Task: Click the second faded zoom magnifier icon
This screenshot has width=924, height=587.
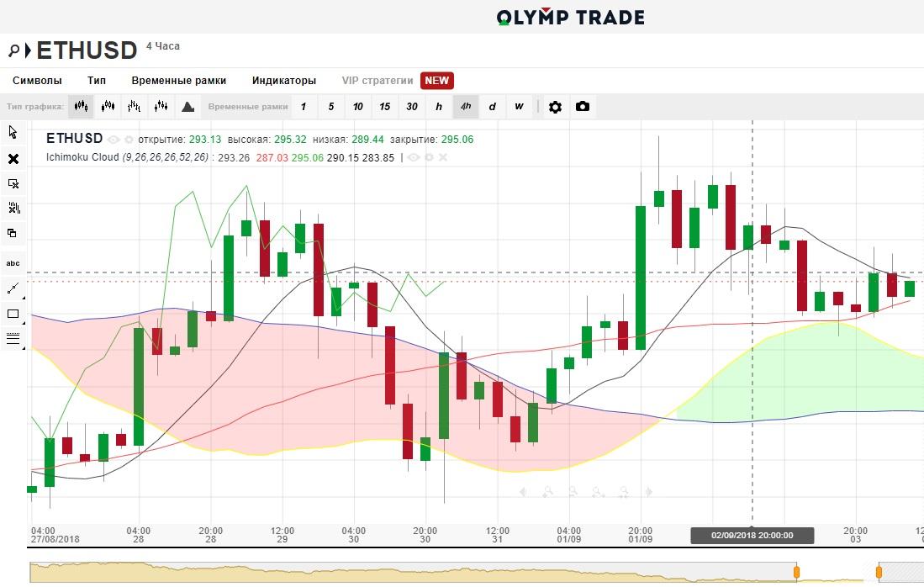Action: click(x=573, y=491)
